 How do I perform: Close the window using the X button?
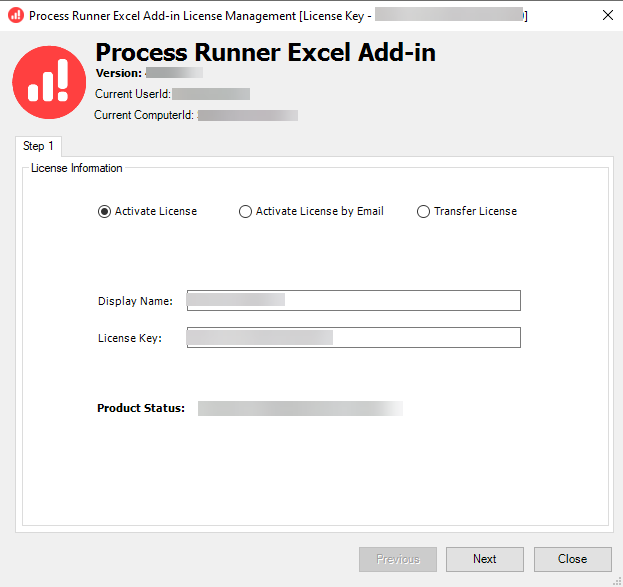click(607, 16)
